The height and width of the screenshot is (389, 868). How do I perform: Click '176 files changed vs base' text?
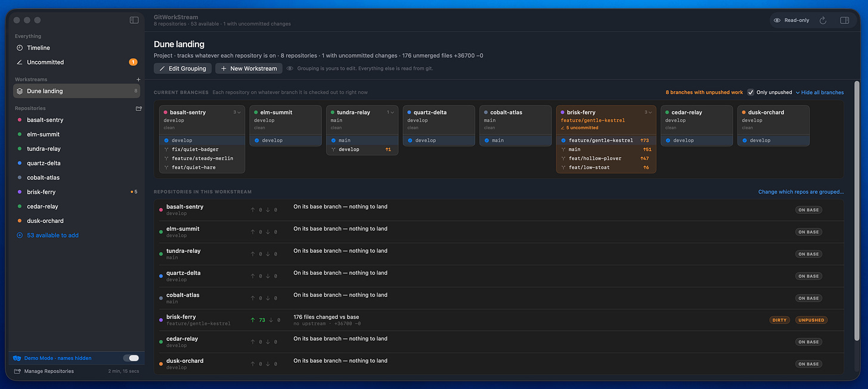click(326, 317)
